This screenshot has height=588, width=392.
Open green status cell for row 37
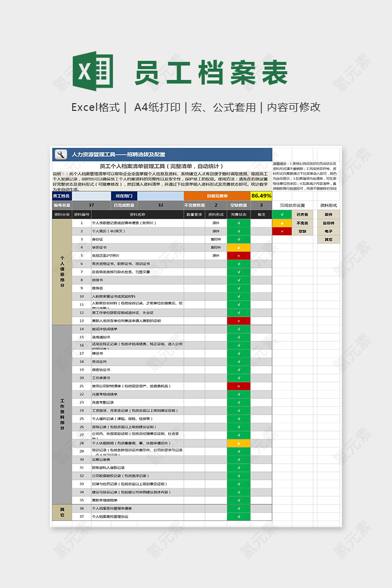(x=239, y=517)
